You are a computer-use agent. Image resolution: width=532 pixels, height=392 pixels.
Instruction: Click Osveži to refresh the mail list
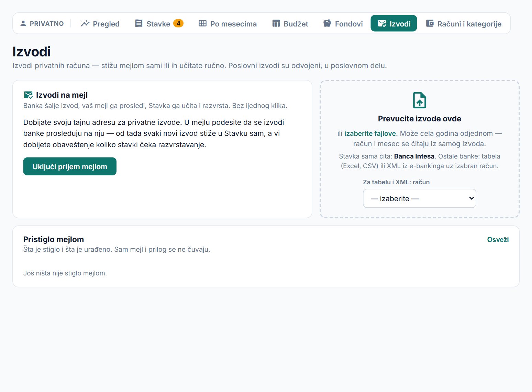[x=498, y=240]
